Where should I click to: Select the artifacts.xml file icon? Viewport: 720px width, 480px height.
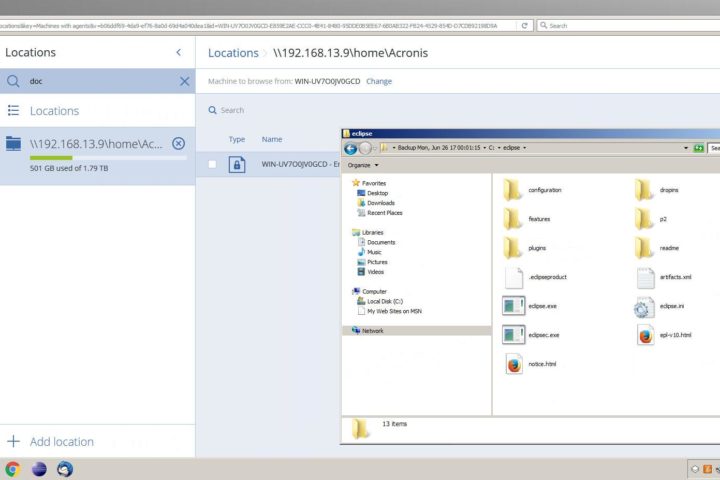646,277
